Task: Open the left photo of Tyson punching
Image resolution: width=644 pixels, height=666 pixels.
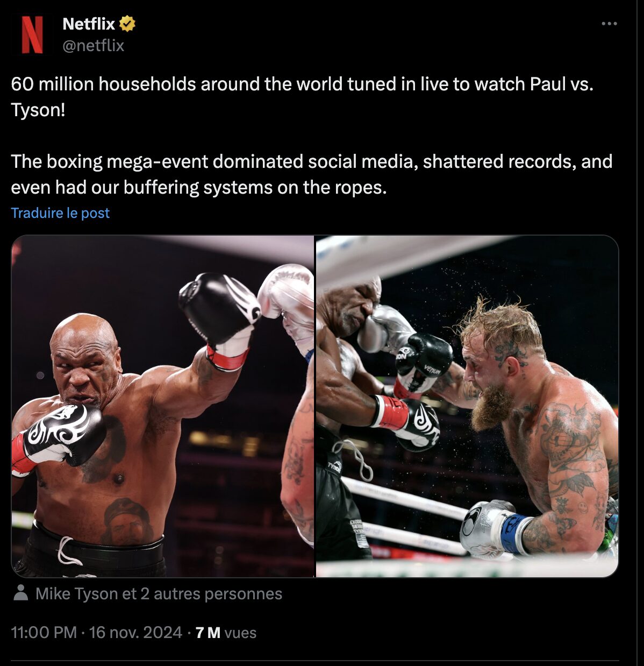Action: pyautogui.click(x=163, y=406)
